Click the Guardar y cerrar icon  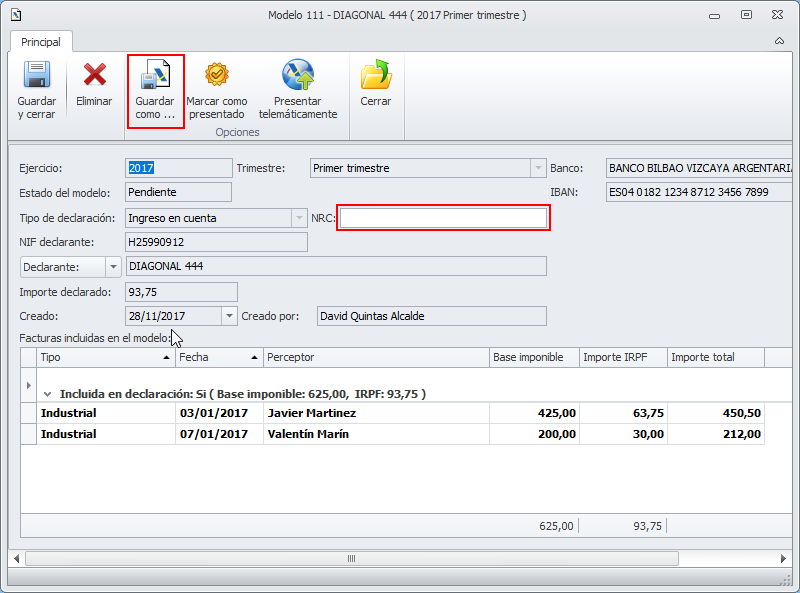pos(37,76)
